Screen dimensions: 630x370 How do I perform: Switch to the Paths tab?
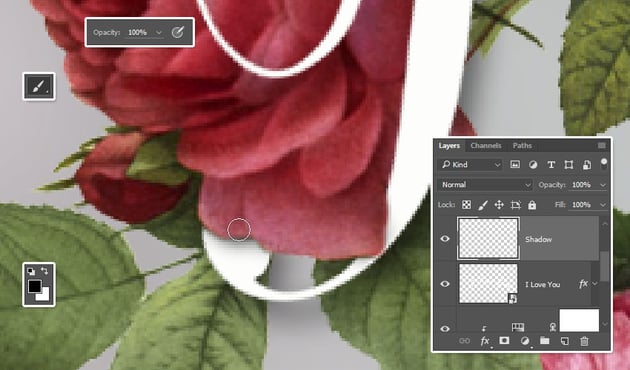(522, 145)
